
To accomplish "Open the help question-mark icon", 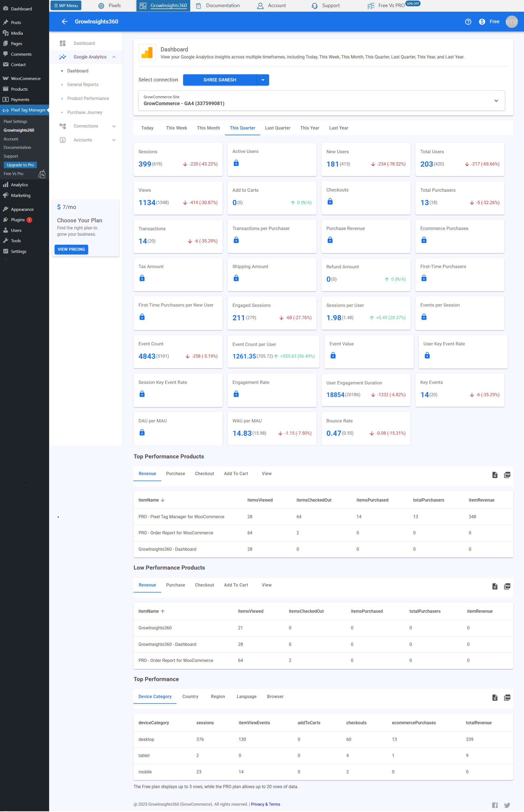I will pos(468,22).
